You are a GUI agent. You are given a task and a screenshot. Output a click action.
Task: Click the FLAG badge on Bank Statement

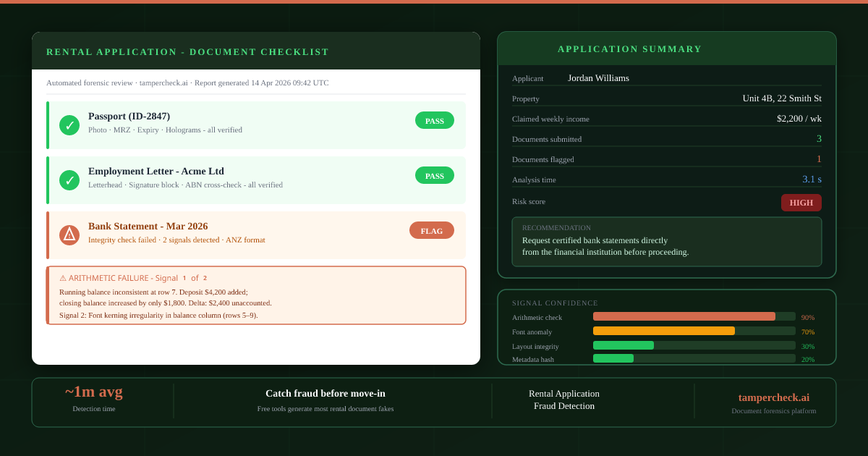(x=432, y=230)
